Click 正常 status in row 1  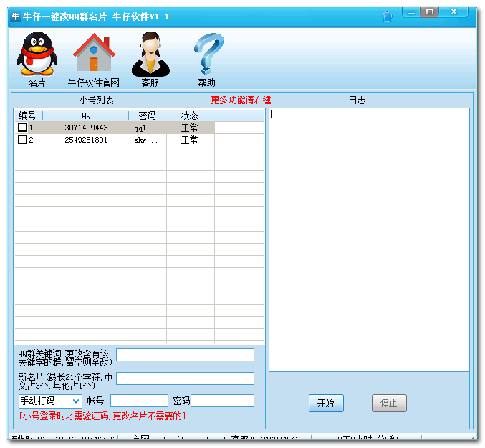(x=189, y=128)
